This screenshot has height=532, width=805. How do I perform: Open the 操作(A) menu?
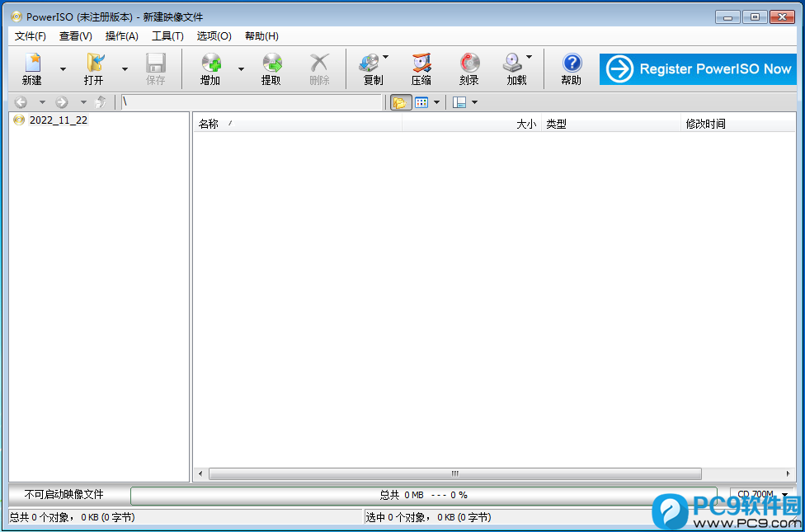[122, 36]
